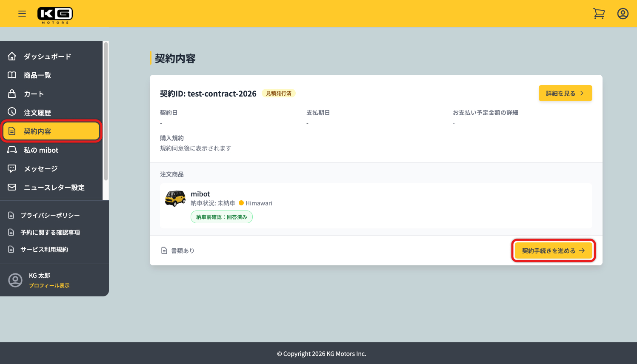637x364 pixels.
Task: Open the shopping cart in the top bar
Action: coord(599,13)
